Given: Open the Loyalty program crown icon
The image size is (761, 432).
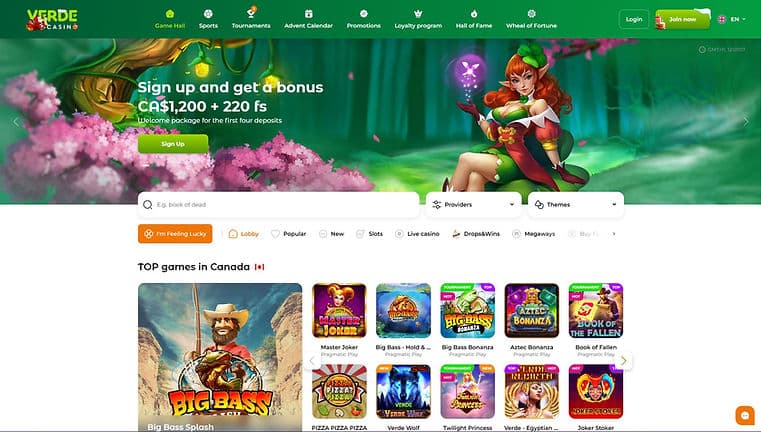Looking at the screenshot, I should [x=418, y=14].
